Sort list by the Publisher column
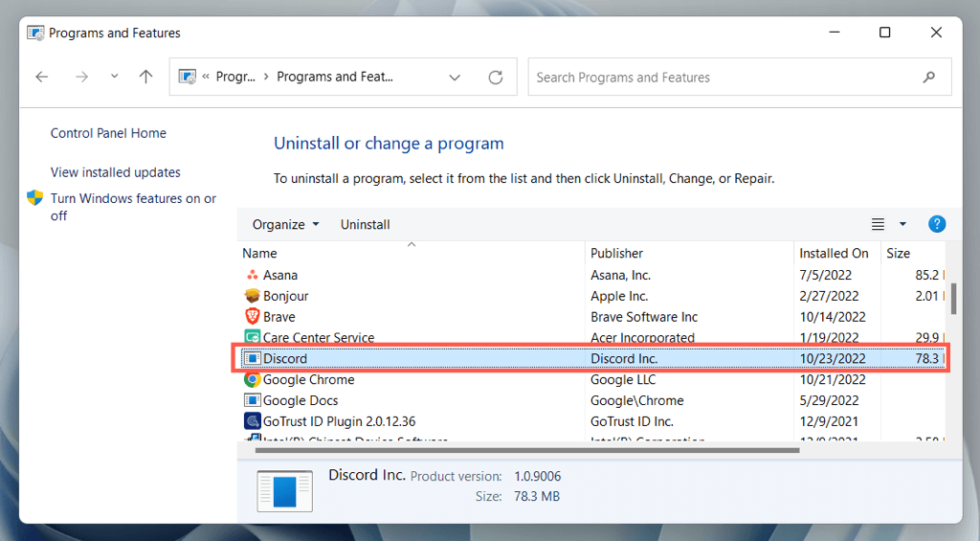This screenshot has height=541, width=980. [617, 254]
